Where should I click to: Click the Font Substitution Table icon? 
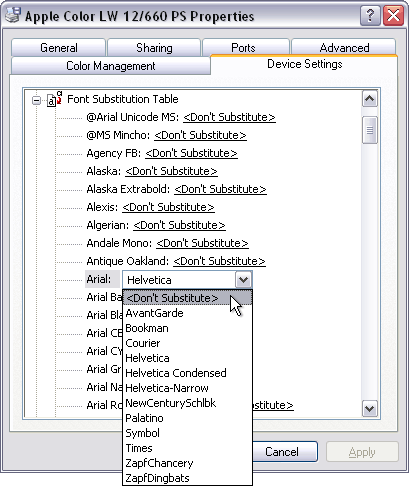click(x=55, y=98)
